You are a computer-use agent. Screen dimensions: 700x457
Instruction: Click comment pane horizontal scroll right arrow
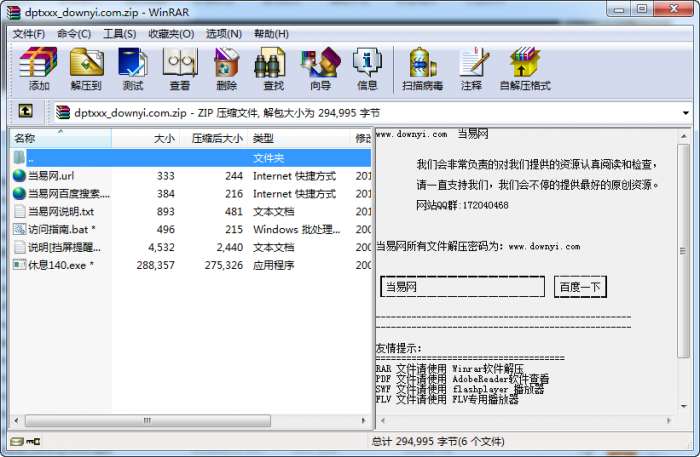click(668, 420)
